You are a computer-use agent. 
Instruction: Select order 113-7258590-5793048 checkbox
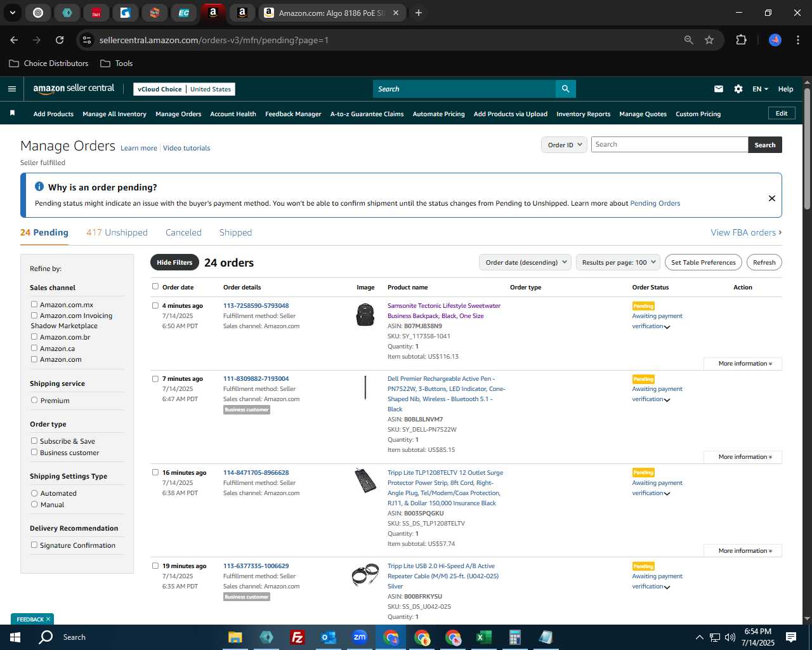[155, 305]
